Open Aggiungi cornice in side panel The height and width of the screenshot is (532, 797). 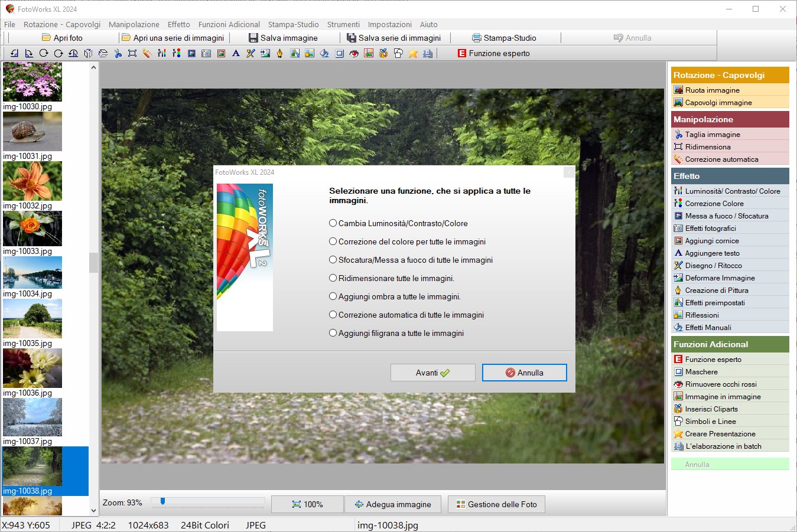coord(730,240)
